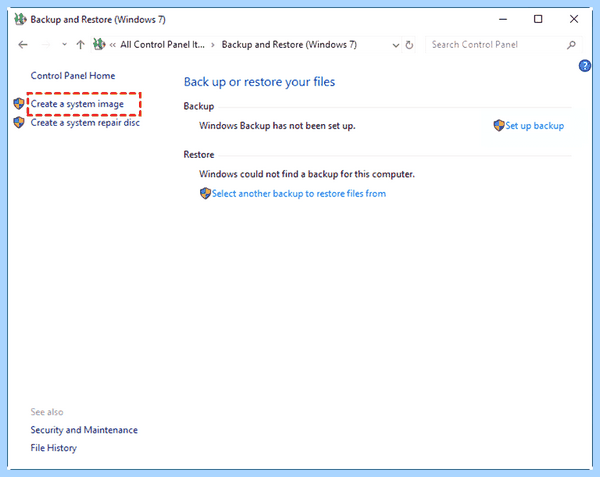Click the Search Control Panel field
Image resolution: width=600 pixels, height=477 pixels.
point(497,45)
